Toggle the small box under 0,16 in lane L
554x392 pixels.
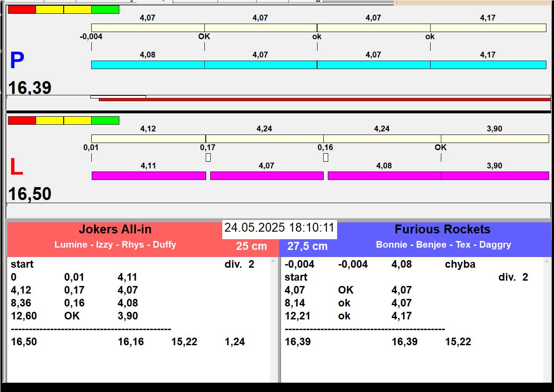click(x=326, y=157)
